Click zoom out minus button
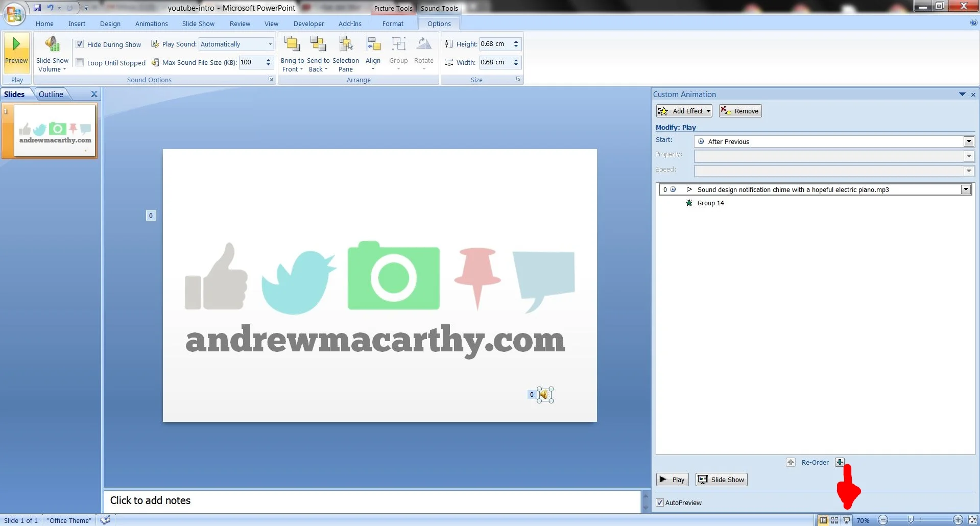 [x=883, y=520]
